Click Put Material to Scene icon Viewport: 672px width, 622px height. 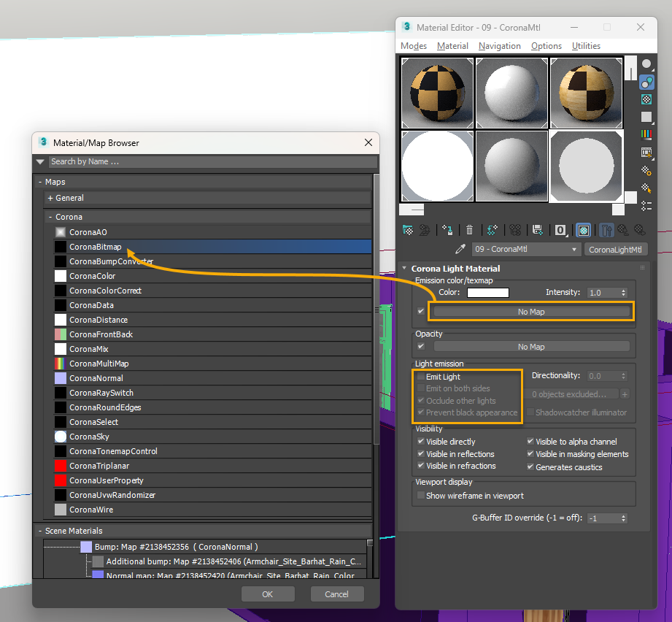tap(424, 230)
